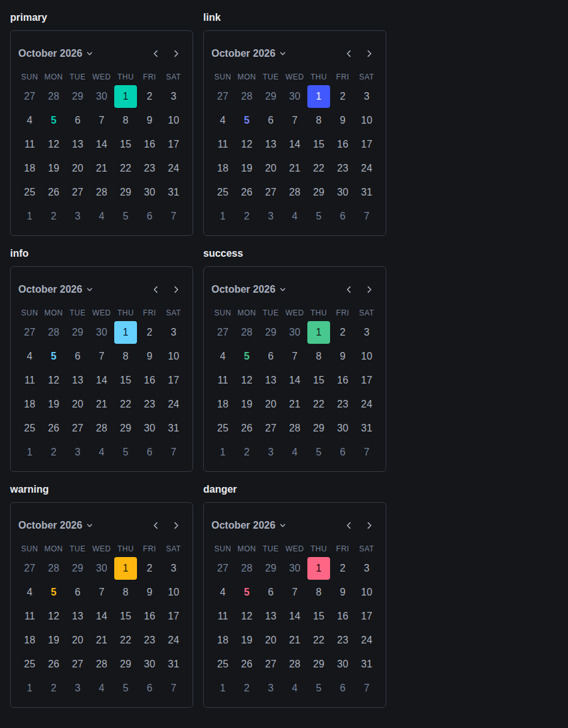Choose October 12 in warning calendar

[x=54, y=616]
